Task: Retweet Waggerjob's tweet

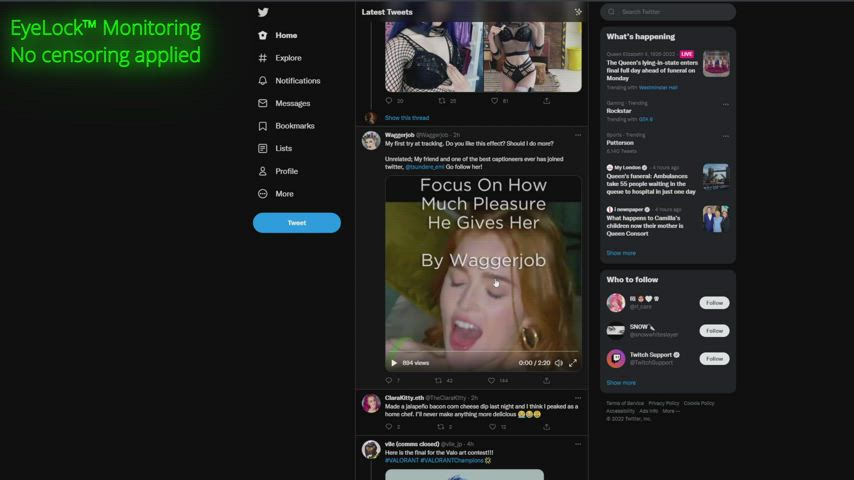Action: pyautogui.click(x=438, y=380)
